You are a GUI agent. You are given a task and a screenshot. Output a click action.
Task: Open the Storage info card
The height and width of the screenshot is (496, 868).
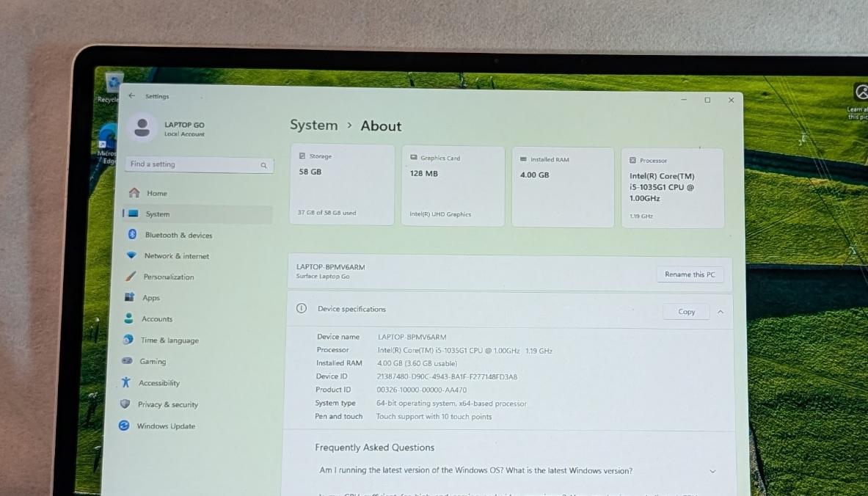click(x=342, y=185)
